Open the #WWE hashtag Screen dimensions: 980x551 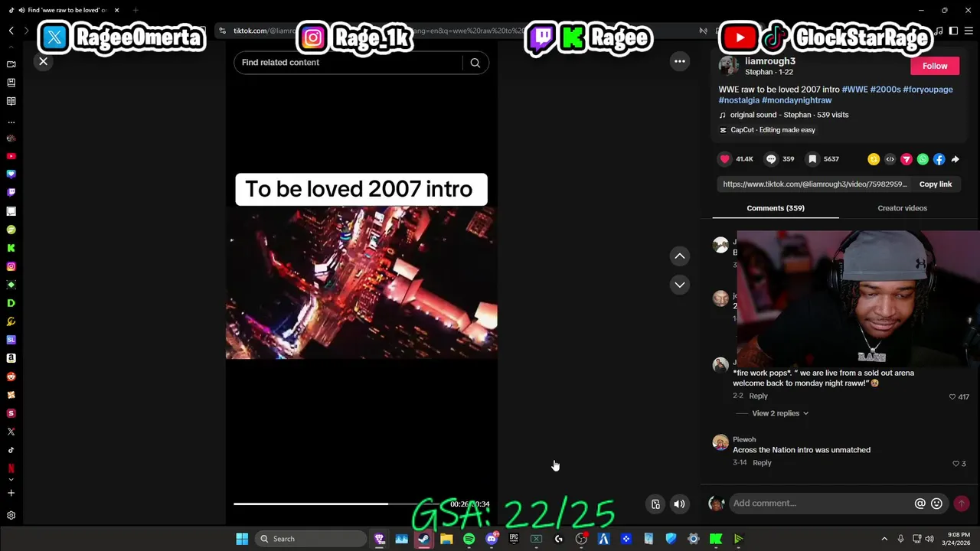pos(854,90)
